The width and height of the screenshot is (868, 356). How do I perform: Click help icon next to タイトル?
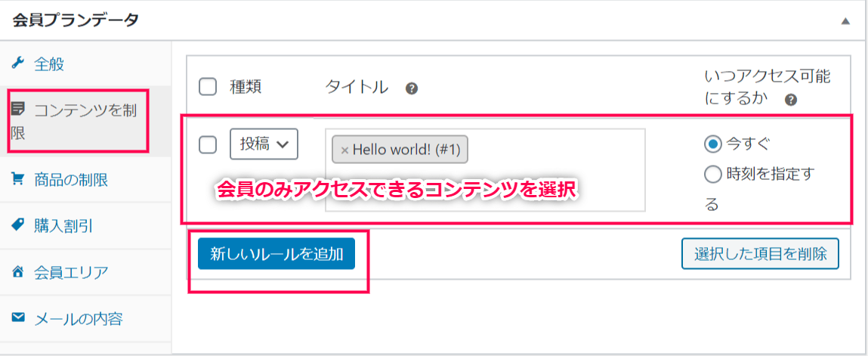pyautogui.click(x=411, y=88)
